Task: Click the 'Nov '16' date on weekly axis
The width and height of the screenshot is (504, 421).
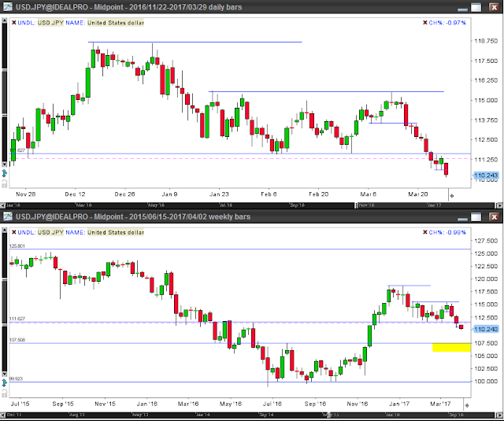Action: point(357,404)
